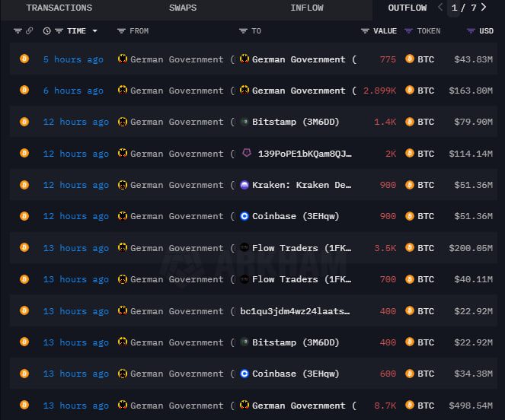Select the INFLOW tab
The width and height of the screenshot is (505, 420).
(307, 8)
